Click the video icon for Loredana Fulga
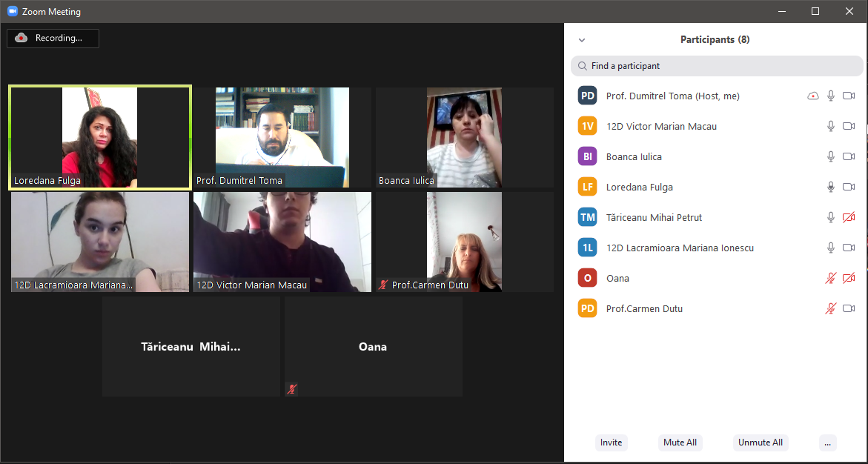 pyautogui.click(x=849, y=187)
